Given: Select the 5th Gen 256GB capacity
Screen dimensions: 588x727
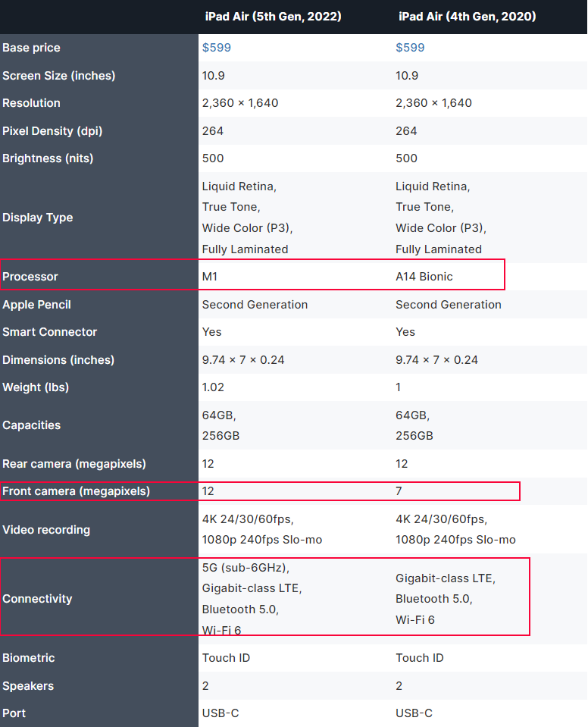Looking at the screenshot, I should click(220, 436).
